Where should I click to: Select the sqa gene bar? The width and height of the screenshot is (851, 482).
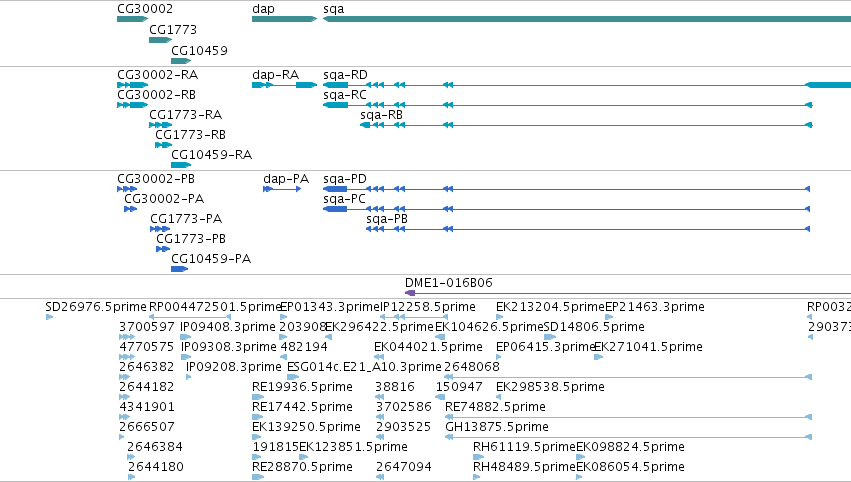(x=587, y=19)
